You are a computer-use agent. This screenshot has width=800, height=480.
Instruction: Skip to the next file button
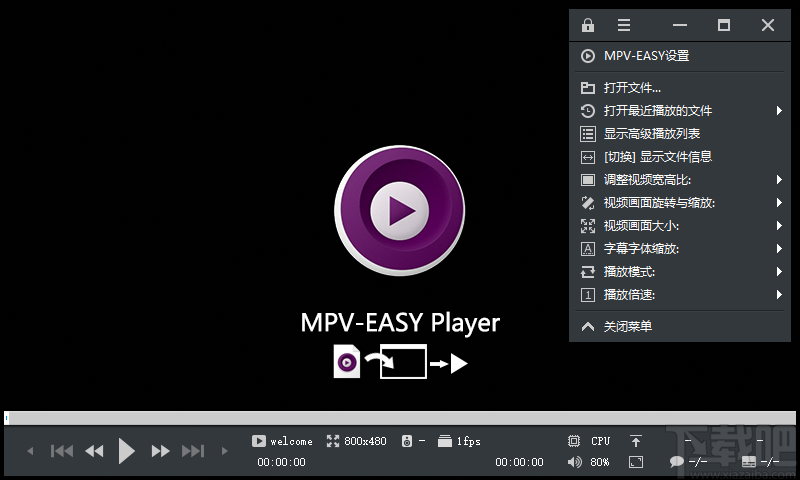pos(193,451)
